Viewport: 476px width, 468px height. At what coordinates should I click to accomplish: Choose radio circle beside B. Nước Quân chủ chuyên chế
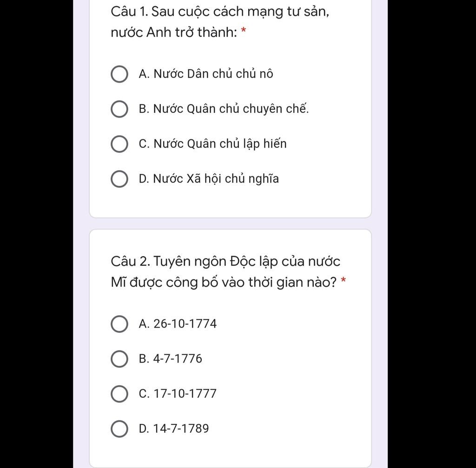119,109
